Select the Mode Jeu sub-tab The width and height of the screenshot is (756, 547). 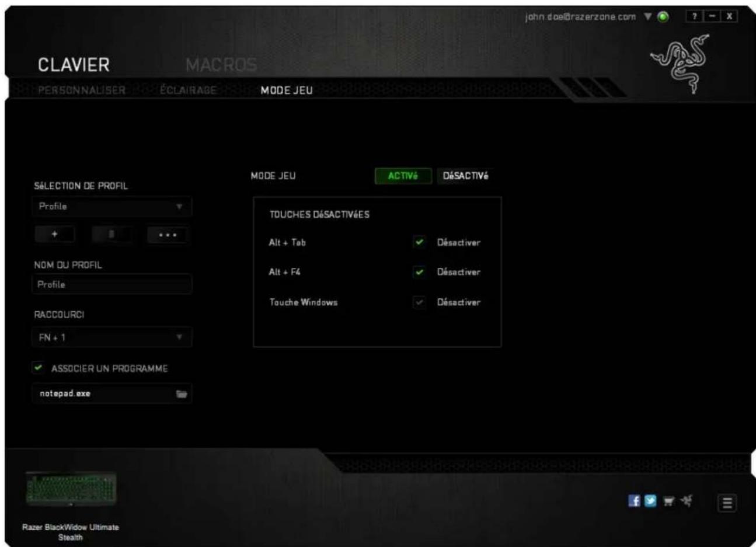[287, 90]
